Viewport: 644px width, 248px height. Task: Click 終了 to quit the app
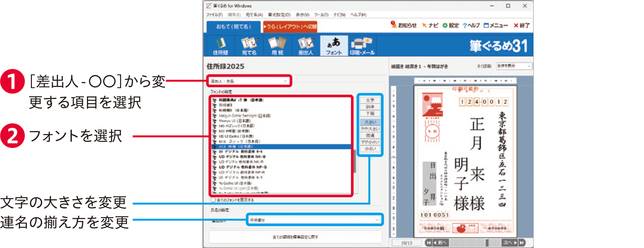[x=522, y=25]
